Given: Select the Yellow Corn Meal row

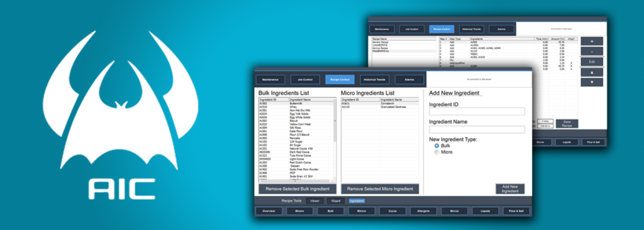Looking at the screenshot, I should click(296, 124).
